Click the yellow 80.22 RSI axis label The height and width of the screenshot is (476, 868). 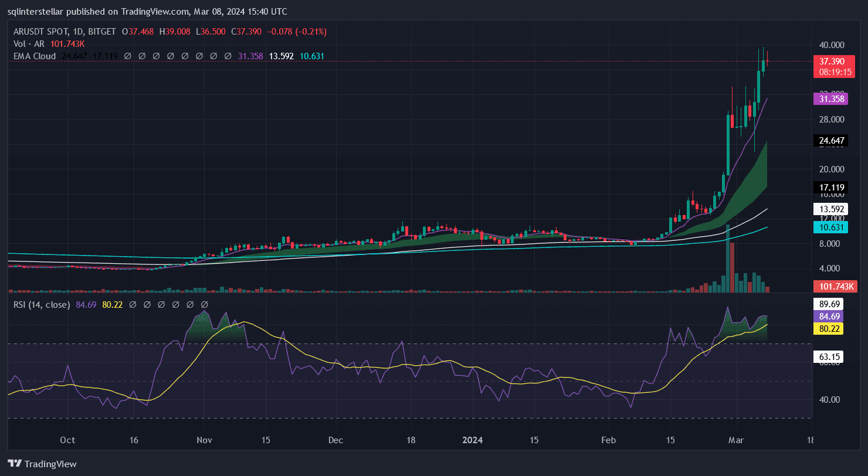coord(831,328)
